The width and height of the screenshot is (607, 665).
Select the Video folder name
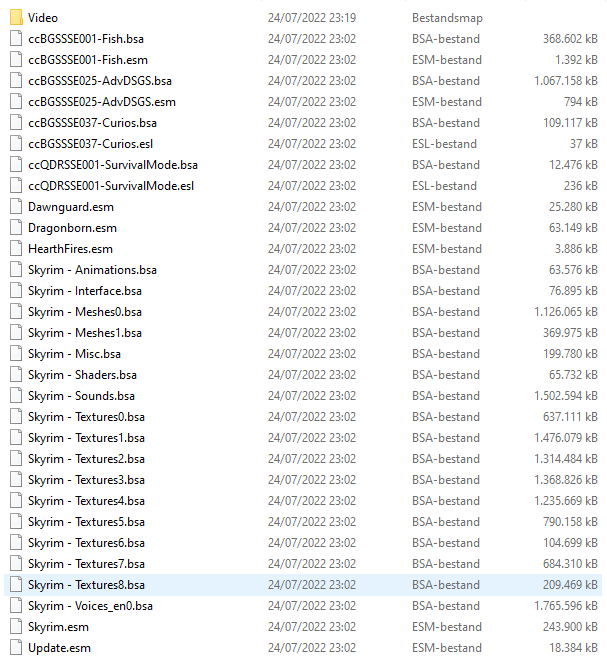click(x=43, y=18)
